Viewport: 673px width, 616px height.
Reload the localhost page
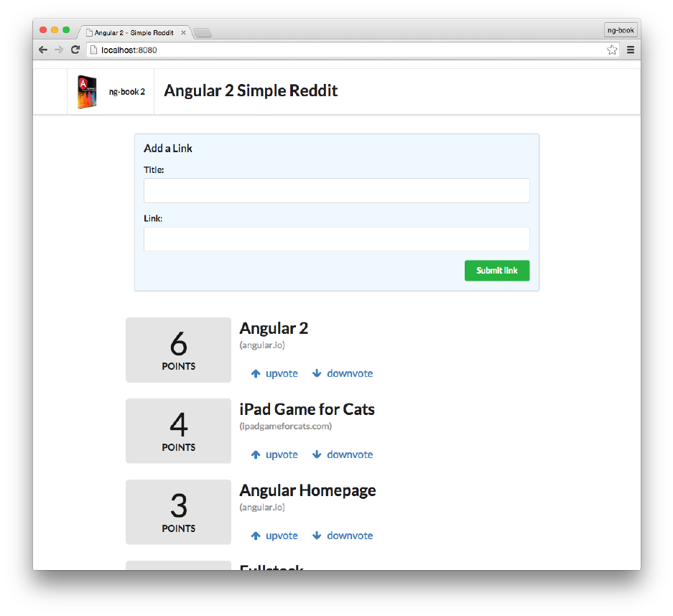(75, 50)
